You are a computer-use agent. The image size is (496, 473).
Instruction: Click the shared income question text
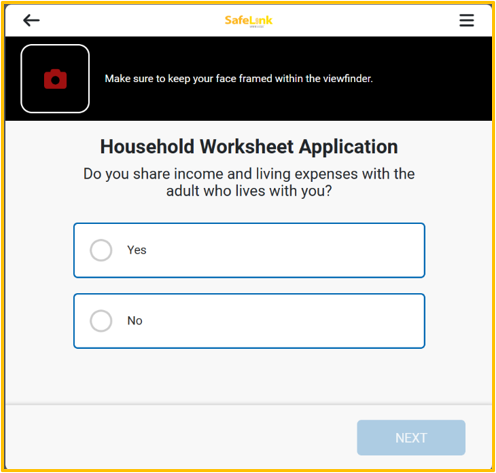coord(249,182)
